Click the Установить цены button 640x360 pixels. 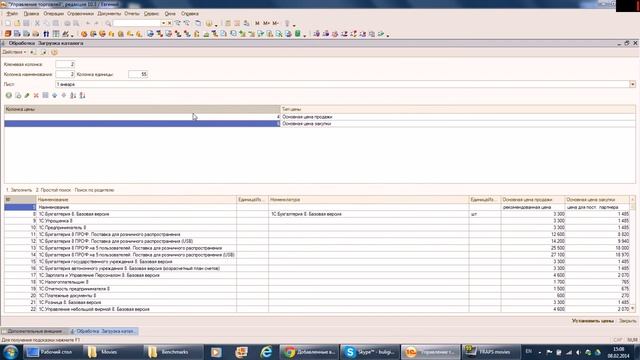[x=592, y=321]
